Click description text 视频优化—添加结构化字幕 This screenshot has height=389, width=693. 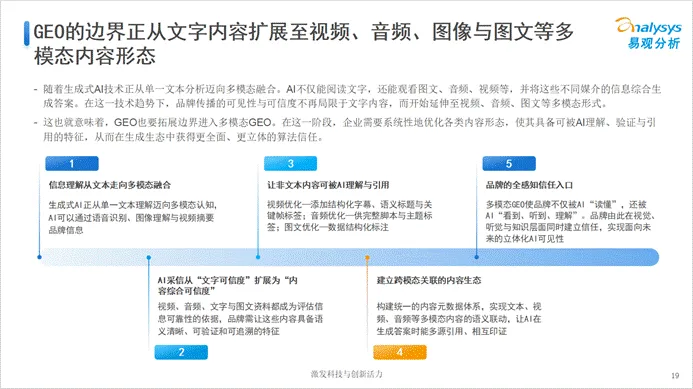pyautogui.click(x=350, y=216)
